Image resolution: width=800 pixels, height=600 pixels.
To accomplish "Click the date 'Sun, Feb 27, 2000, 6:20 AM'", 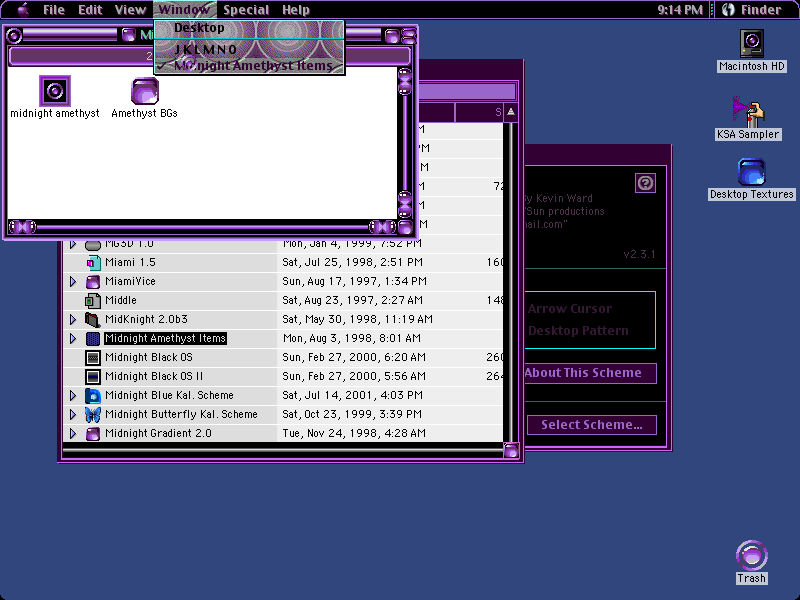I will tap(354, 358).
